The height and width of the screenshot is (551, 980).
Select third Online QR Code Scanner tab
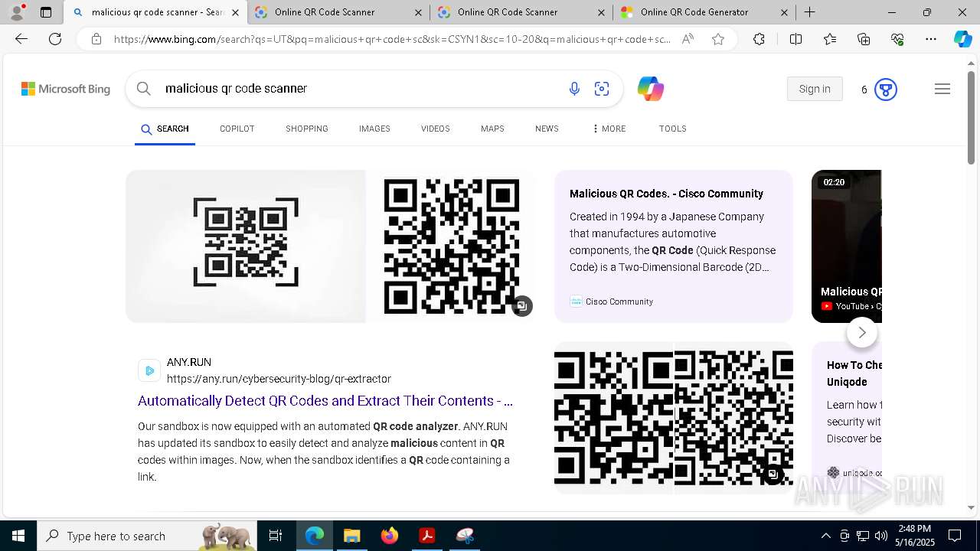521,12
